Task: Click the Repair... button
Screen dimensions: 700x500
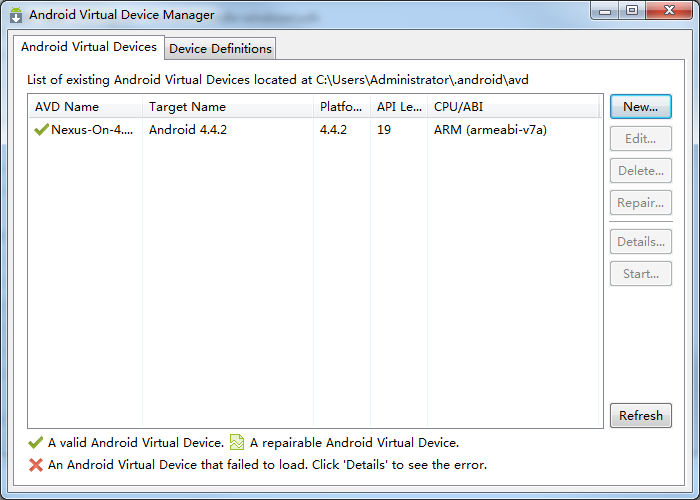Action: coord(641,203)
